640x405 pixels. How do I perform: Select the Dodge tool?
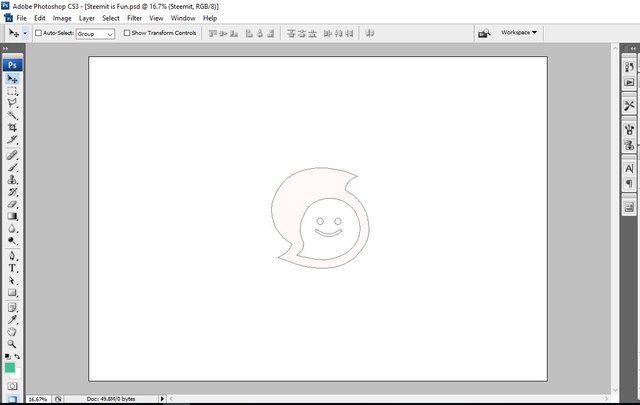tap(12, 241)
